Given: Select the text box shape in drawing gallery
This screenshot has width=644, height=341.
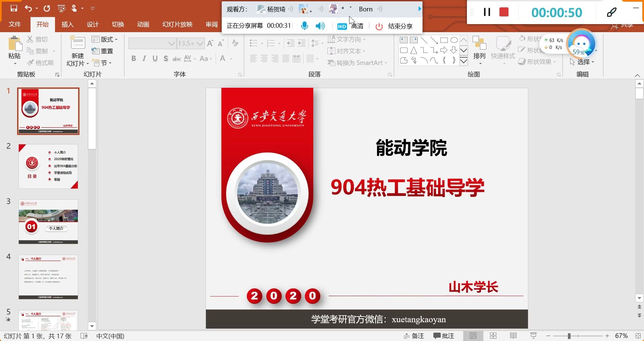Looking at the screenshot, I should pos(404,41).
